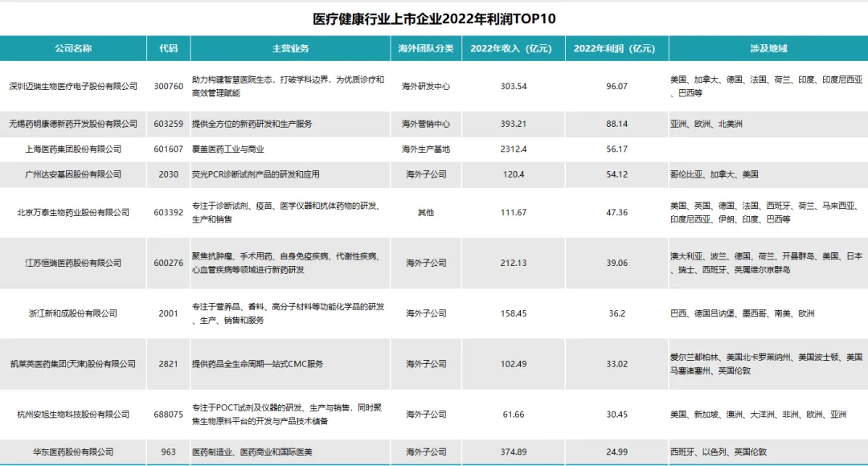Click revenue value 158.45
The width and height of the screenshot is (868, 466).
[x=513, y=313]
